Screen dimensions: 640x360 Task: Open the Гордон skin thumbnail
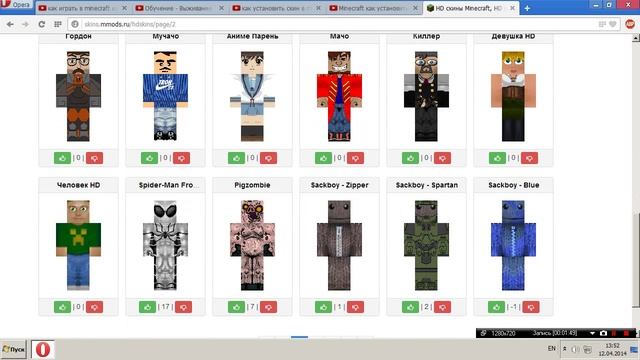pyautogui.click(x=78, y=96)
